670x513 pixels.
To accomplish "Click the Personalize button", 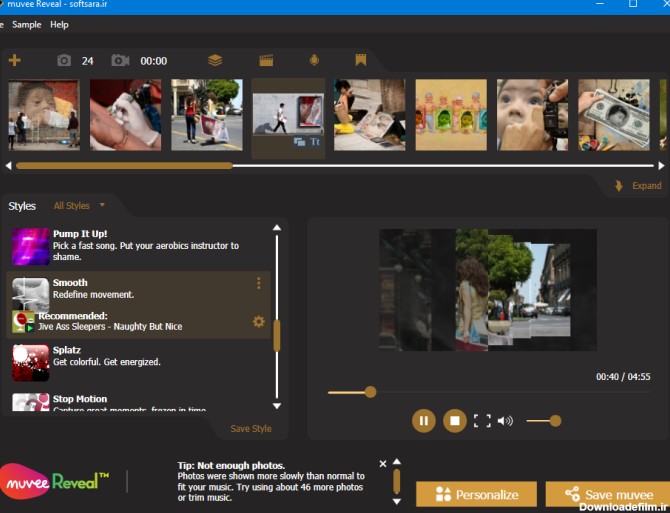I will click(476, 494).
